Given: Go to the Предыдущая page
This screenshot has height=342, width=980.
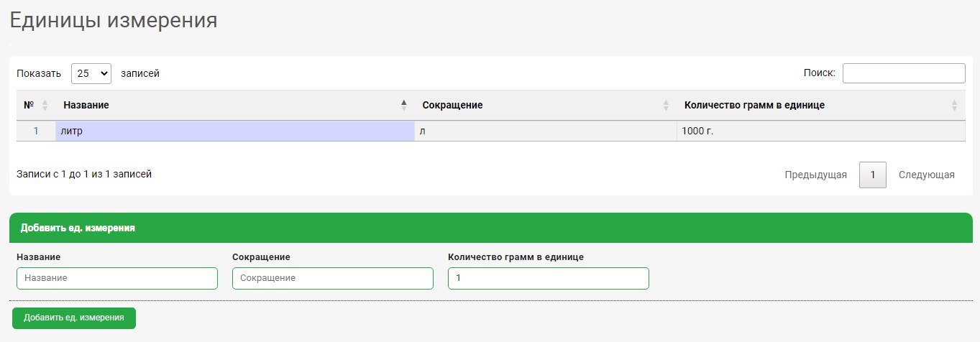Looking at the screenshot, I should (815, 175).
